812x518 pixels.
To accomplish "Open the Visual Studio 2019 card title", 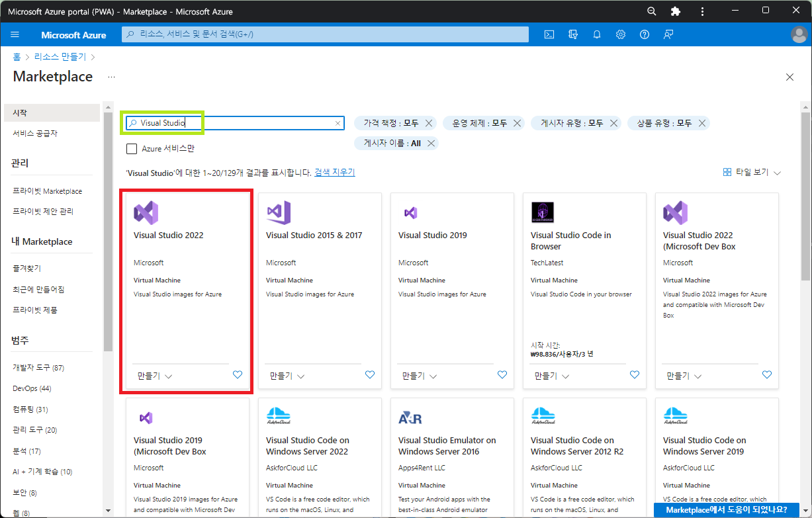I will click(433, 235).
